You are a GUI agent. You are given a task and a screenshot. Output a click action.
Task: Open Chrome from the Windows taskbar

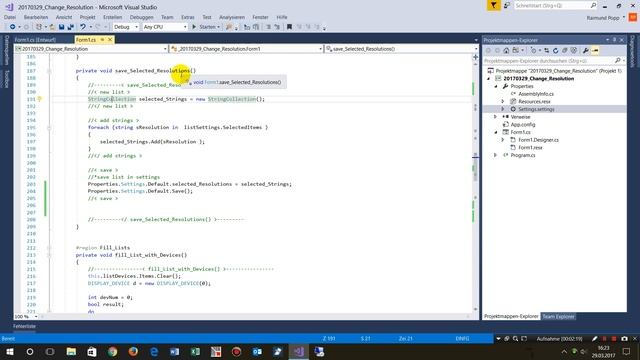click(112, 351)
